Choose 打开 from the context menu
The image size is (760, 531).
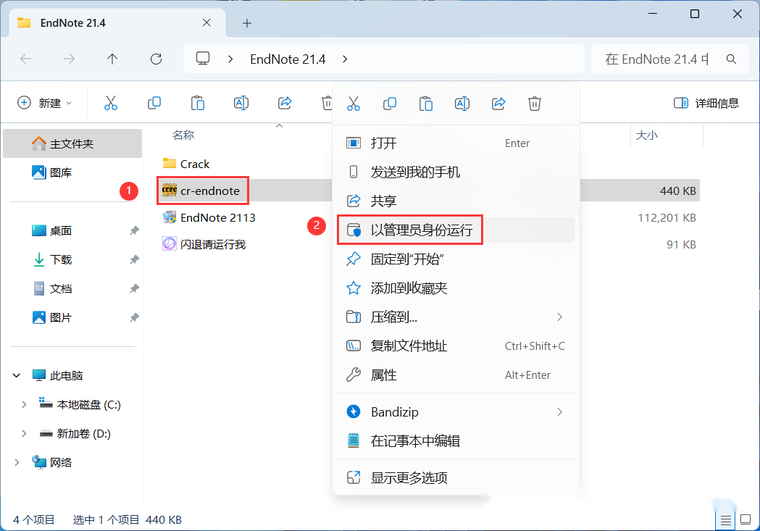pos(456,143)
